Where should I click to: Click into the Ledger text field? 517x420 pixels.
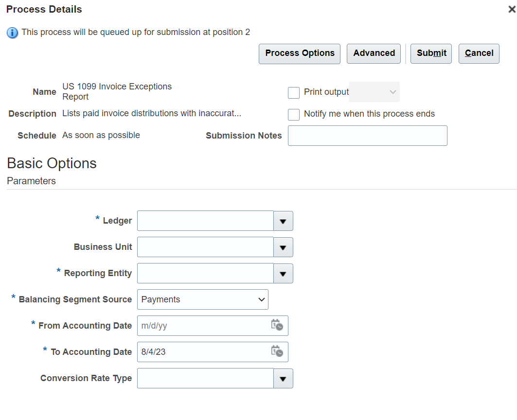point(205,221)
